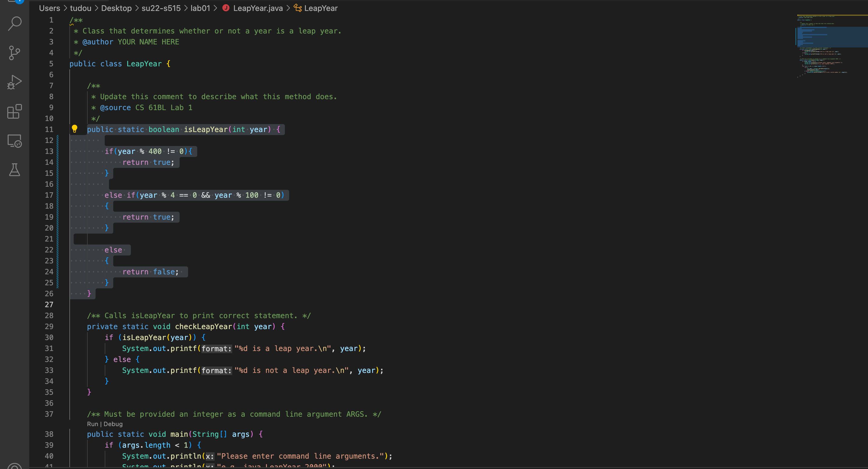Open the su22-s515 breadcrumb folder
The image size is (868, 469).
161,8
